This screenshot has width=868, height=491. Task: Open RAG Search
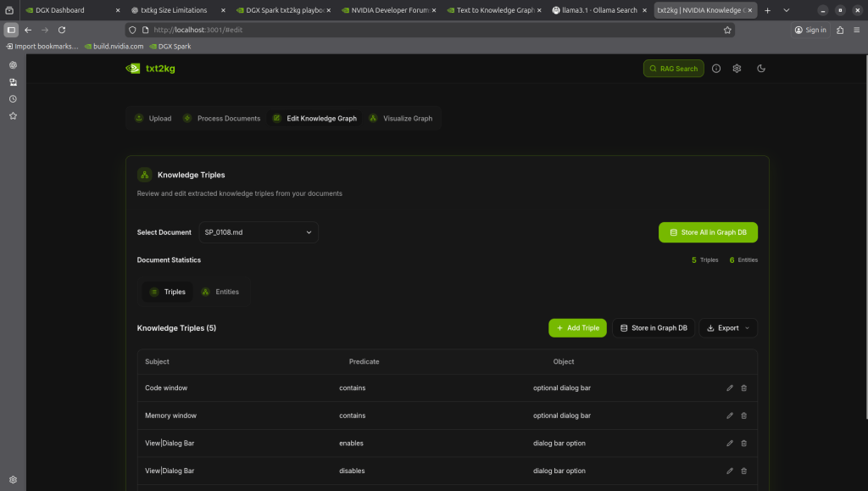(x=673, y=69)
